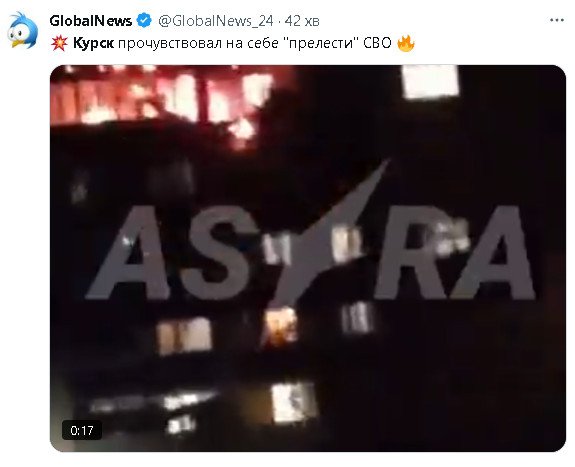Click the bright white window at video's top-right
This screenshot has width=575, height=467.
pos(431,81)
